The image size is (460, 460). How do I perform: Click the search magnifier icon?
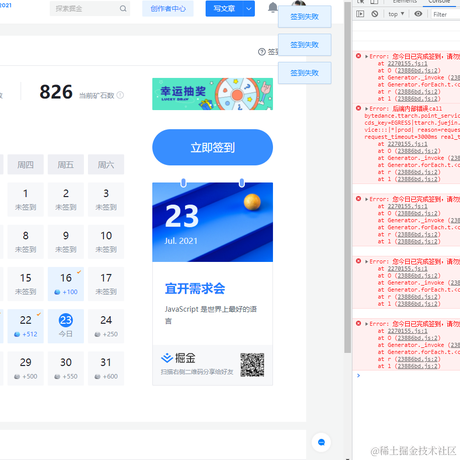tap(123, 9)
